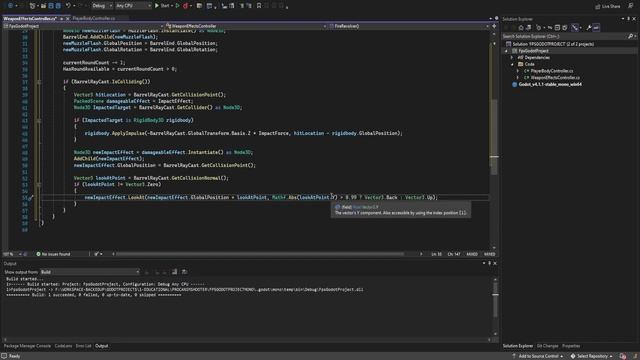Expand PlayerBodyController.cs in Solution Explorer

tap(518, 71)
